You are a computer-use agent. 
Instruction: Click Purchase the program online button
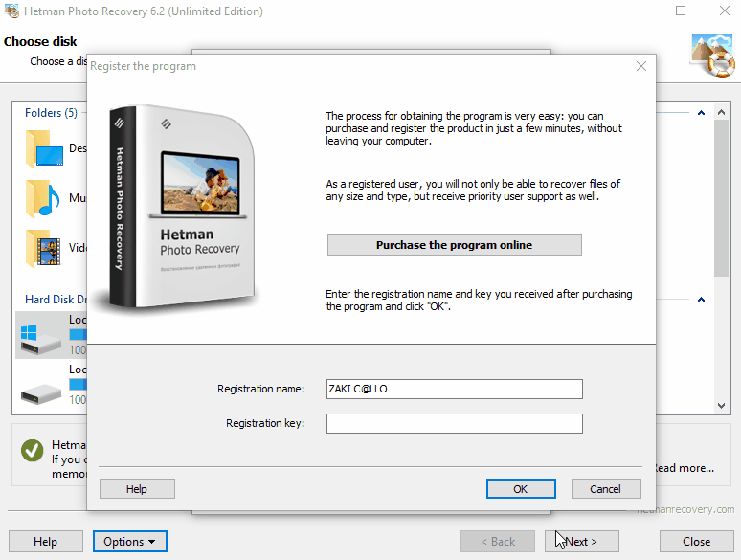(454, 245)
